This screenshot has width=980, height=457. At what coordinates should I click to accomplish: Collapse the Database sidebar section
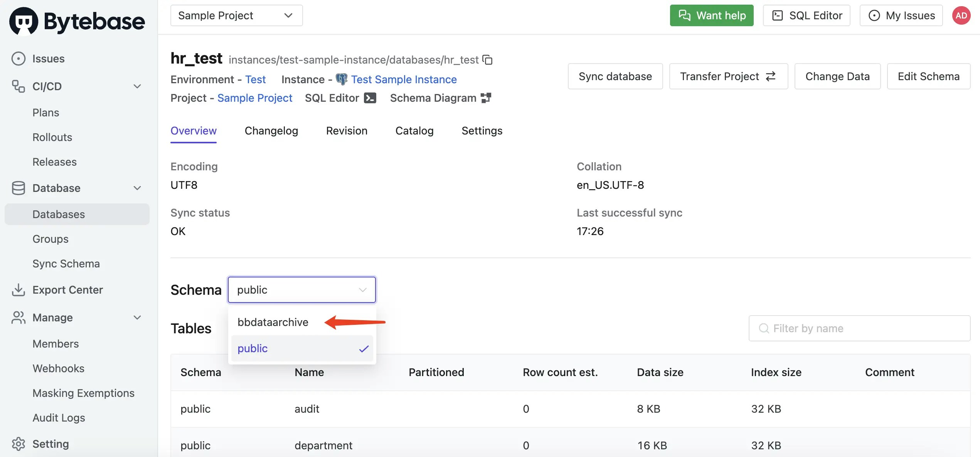pos(137,188)
